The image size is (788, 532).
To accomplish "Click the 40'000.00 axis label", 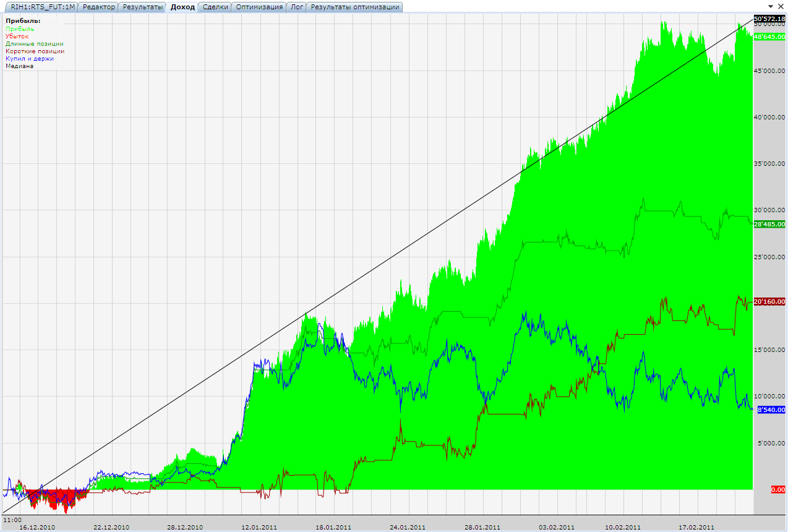I will tap(769, 118).
